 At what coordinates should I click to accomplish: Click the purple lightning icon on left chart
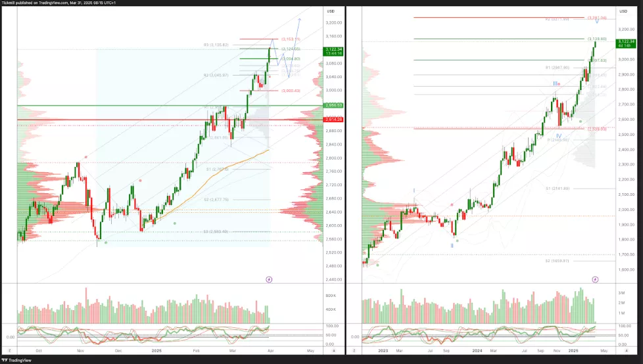click(269, 279)
